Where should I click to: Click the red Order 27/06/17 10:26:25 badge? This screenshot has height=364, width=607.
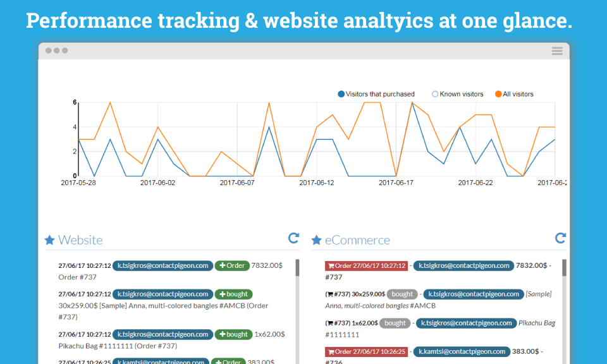(366, 352)
